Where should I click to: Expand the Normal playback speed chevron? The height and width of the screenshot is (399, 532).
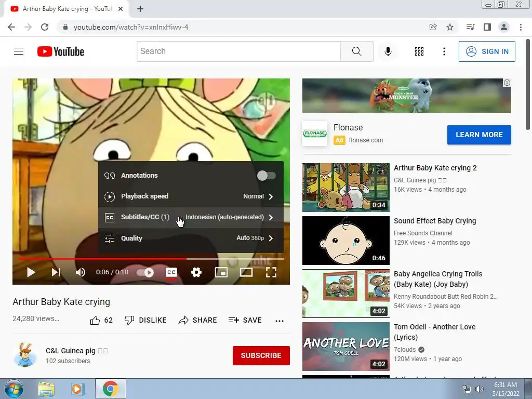pos(271,196)
